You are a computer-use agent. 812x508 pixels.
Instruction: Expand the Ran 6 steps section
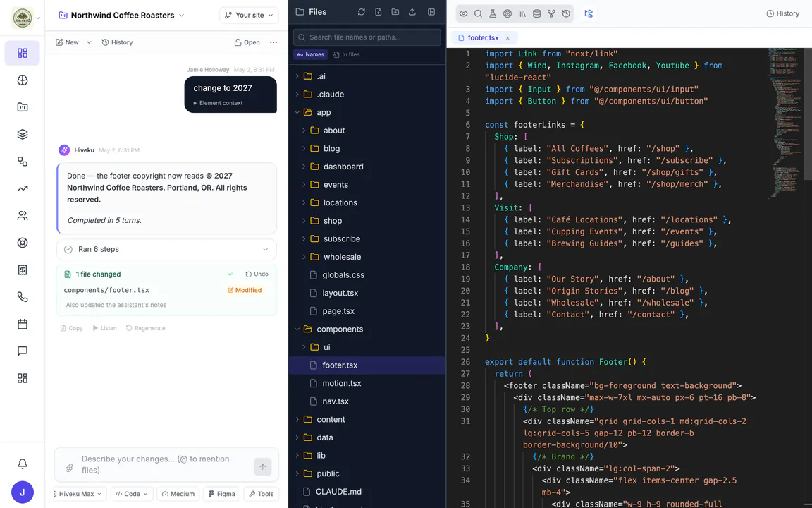(166, 249)
